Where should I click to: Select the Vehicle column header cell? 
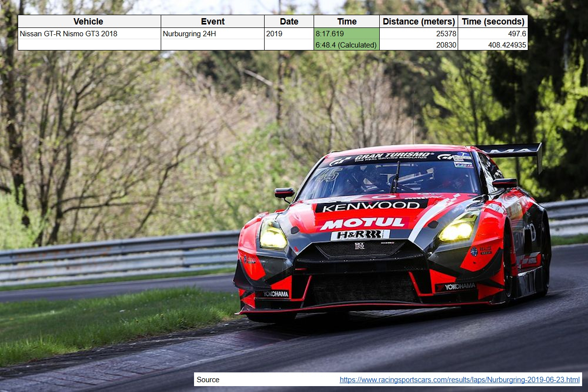[89, 22]
